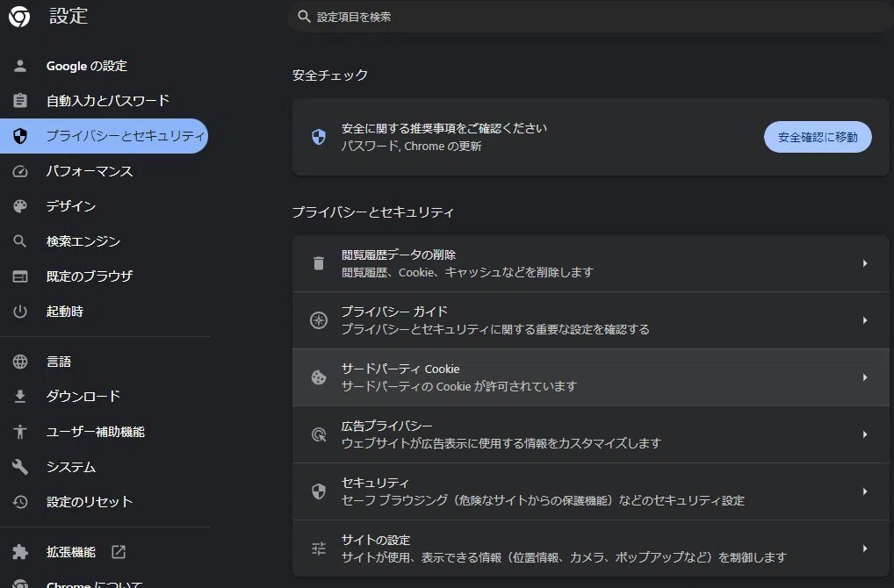Viewport: 894px width, 588px height.
Task: Click the trash icon on 閲覧履歴データの削除 row
Action: point(318,262)
